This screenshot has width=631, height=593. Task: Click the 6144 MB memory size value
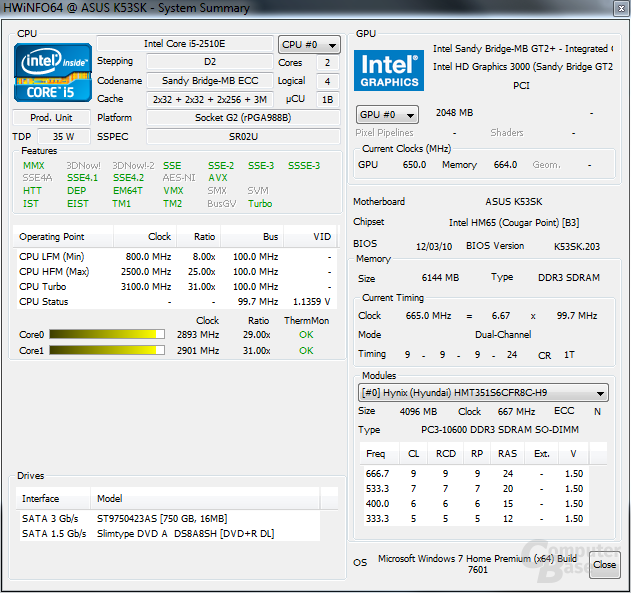440,278
